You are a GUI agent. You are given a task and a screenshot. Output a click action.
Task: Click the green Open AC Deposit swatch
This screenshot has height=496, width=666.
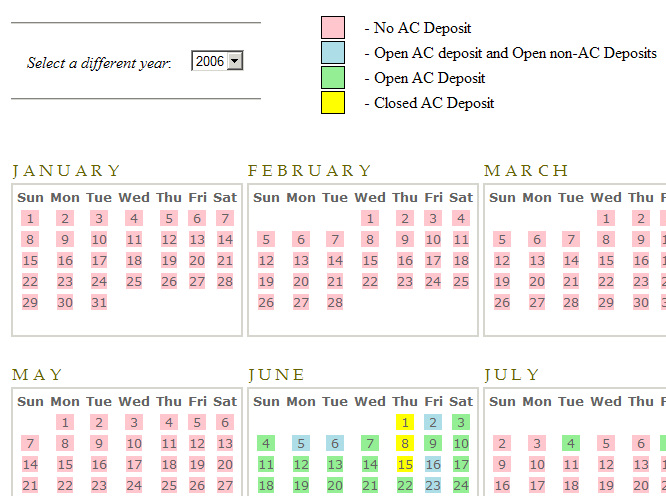333,78
